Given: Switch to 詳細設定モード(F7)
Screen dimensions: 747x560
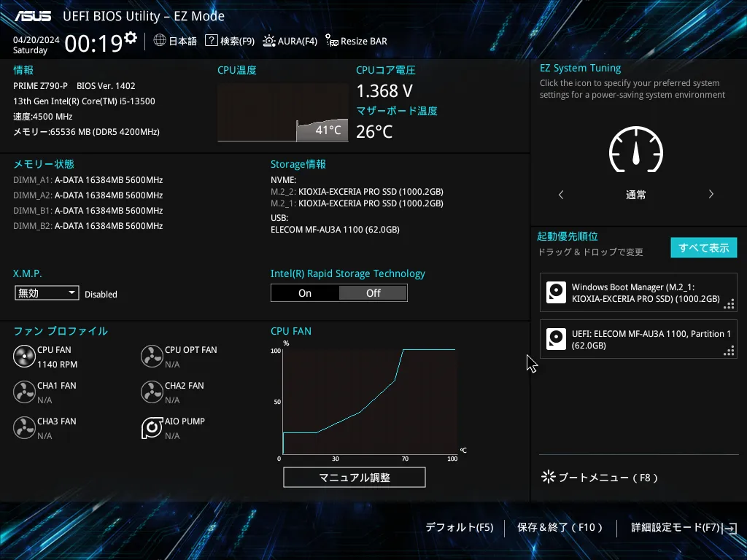Looking at the screenshot, I should (x=675, y=527).
